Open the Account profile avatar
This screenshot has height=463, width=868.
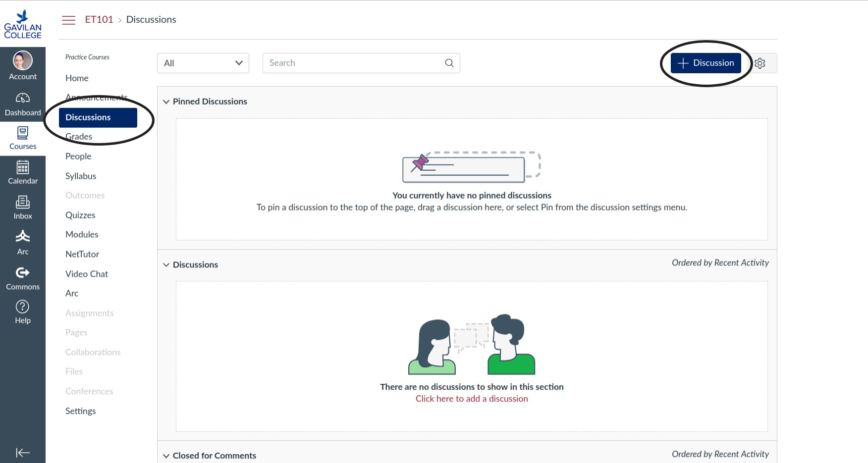pos(23,61)
